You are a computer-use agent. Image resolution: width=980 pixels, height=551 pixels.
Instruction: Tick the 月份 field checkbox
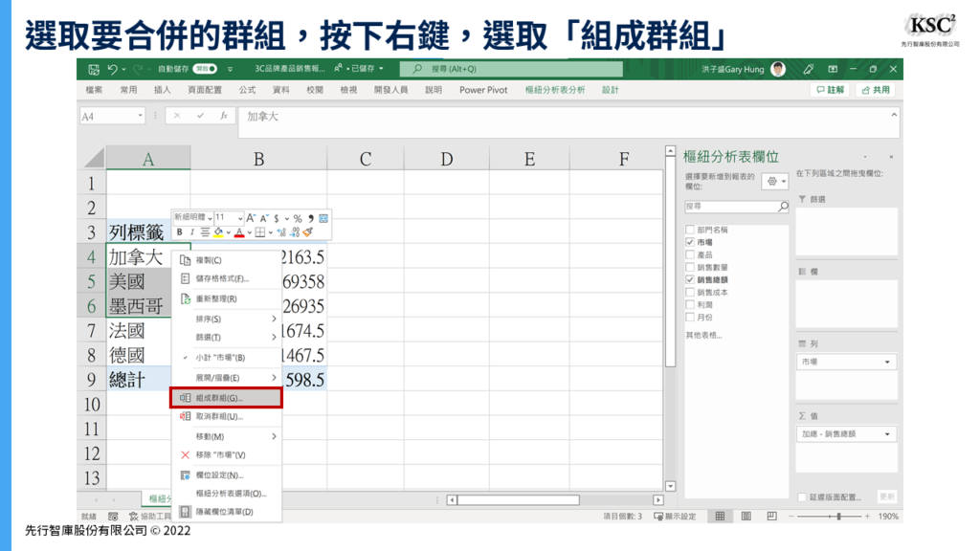690,318
